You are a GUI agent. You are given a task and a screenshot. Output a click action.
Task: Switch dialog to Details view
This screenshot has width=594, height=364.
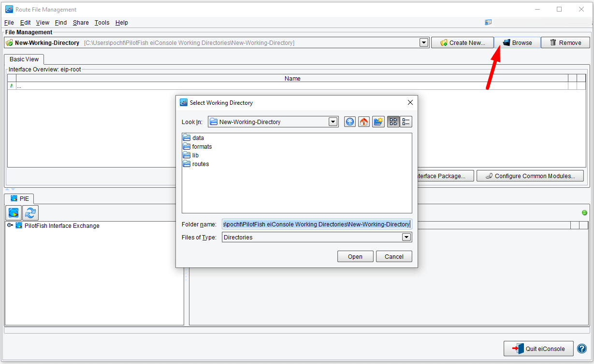click(x=406, y=122)
